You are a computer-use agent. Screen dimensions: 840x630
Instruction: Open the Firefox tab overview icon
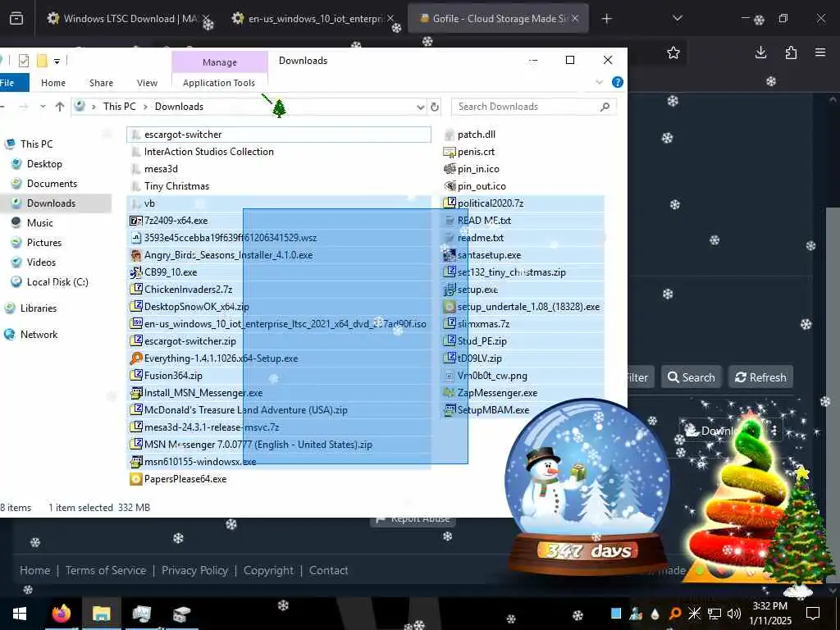[x=16, y=19]
